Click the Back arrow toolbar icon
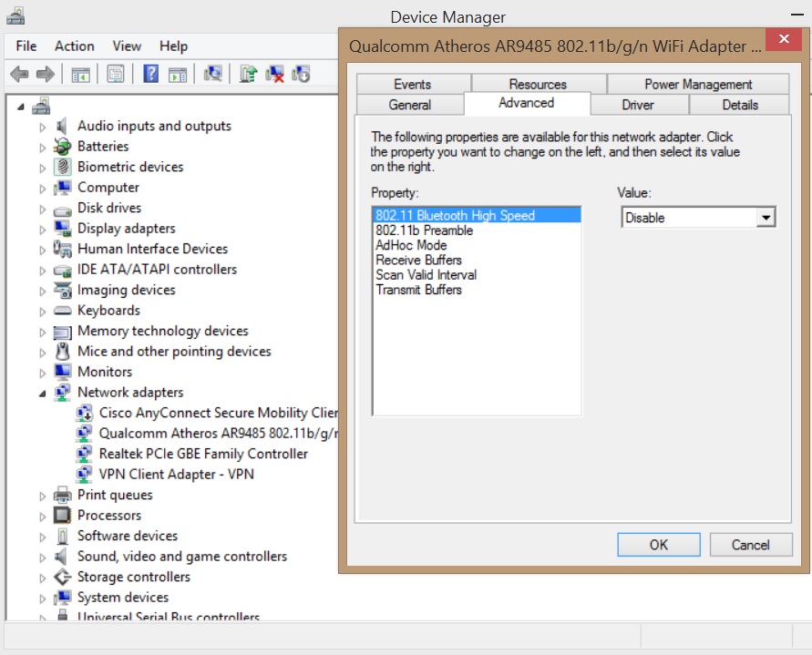Screen dimensions: 812x655 pos(19,74)
